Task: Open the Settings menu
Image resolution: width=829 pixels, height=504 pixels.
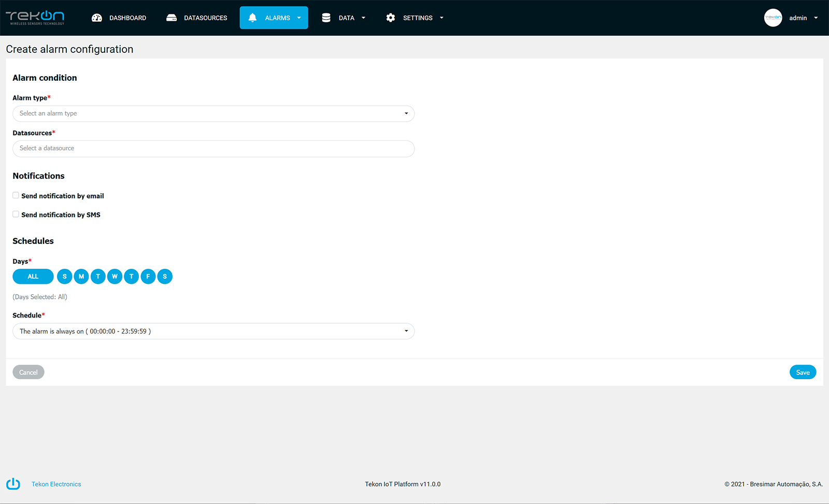Action: coord(414,18)
